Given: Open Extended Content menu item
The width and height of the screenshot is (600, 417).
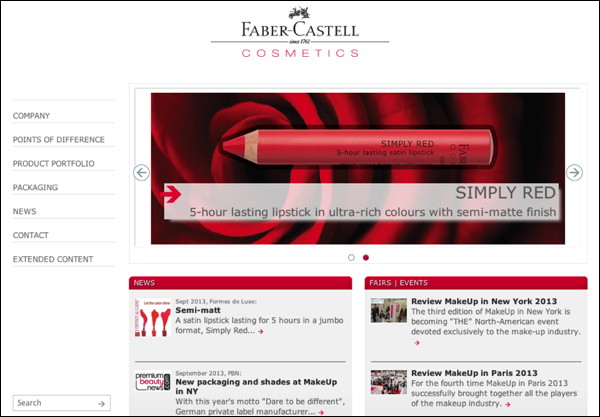Looking at the screenshot, I should pos(53,259).
